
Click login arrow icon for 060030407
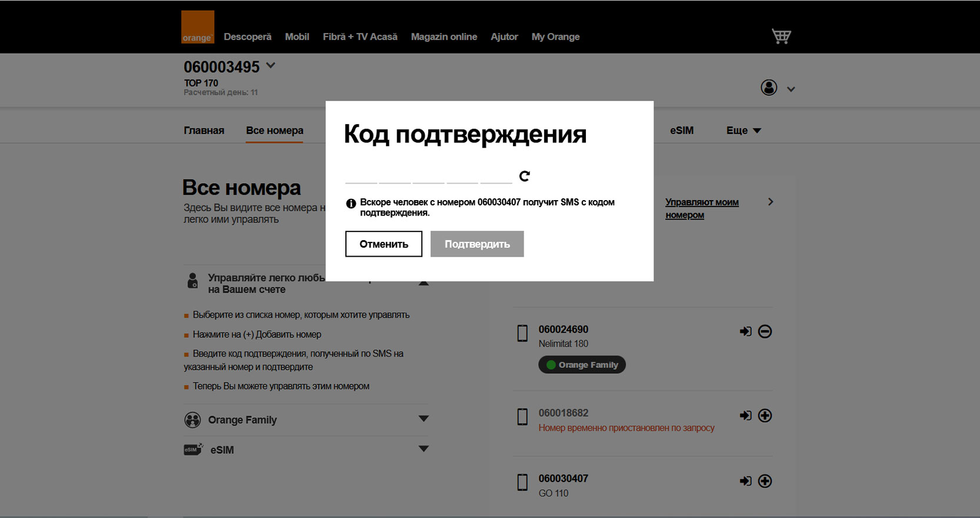click(x=745, y=481)
